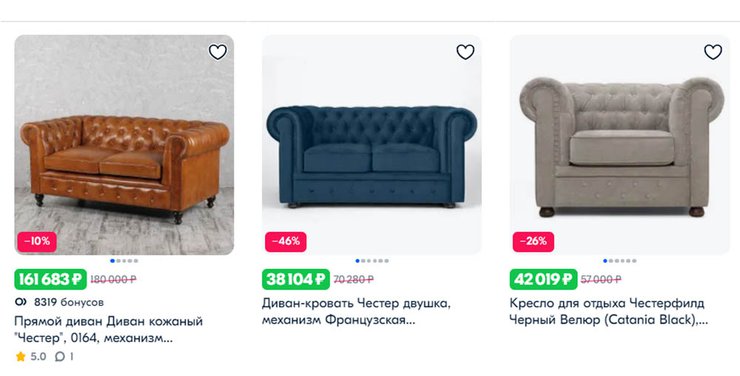Open reviews via the comment bubble icon
The height and width of the screenshot is (376, 740).
pyautogui.click(x=60, y=357)
